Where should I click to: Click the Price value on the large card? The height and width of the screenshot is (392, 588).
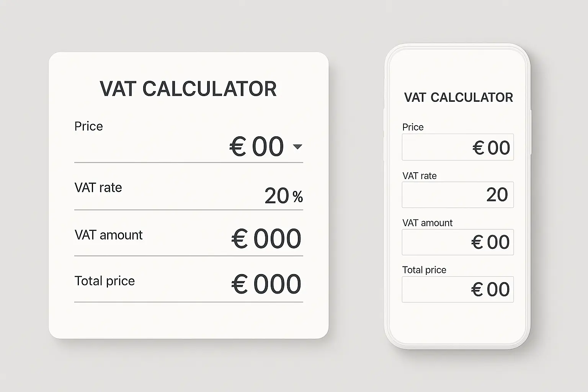pyautogui.click(x=256, y=147)
